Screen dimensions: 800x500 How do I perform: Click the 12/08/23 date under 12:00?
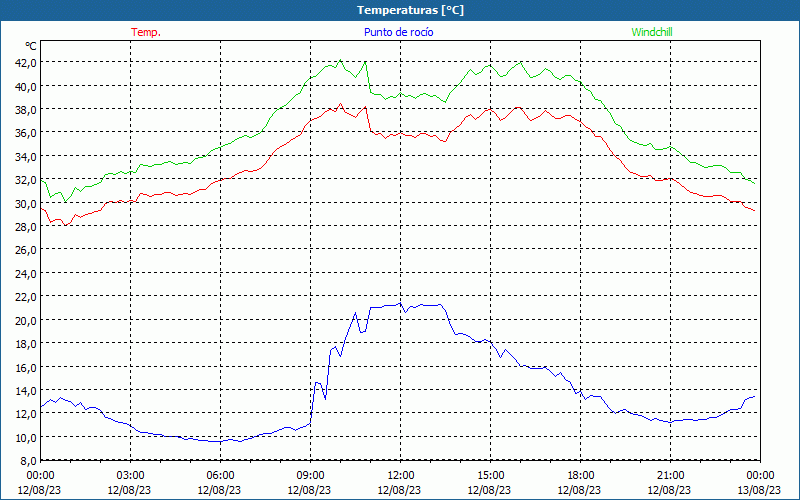point(399,490)
